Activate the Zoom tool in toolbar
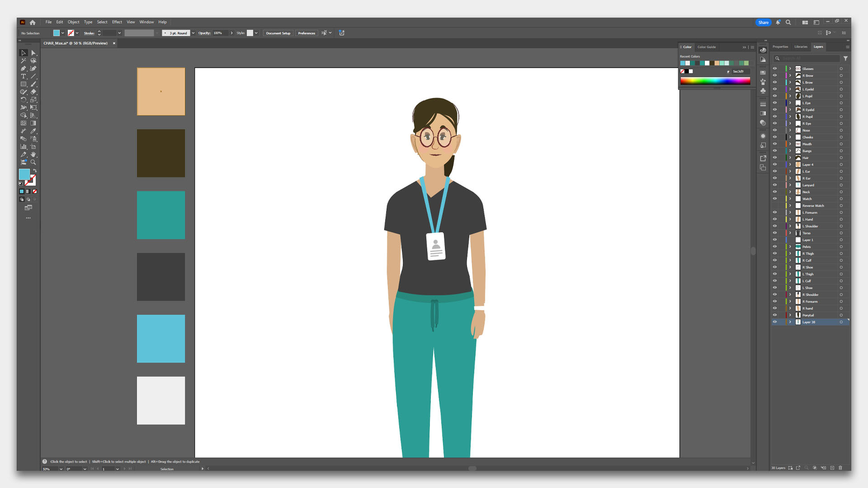The image size is (868, 488). click(33, 162)
